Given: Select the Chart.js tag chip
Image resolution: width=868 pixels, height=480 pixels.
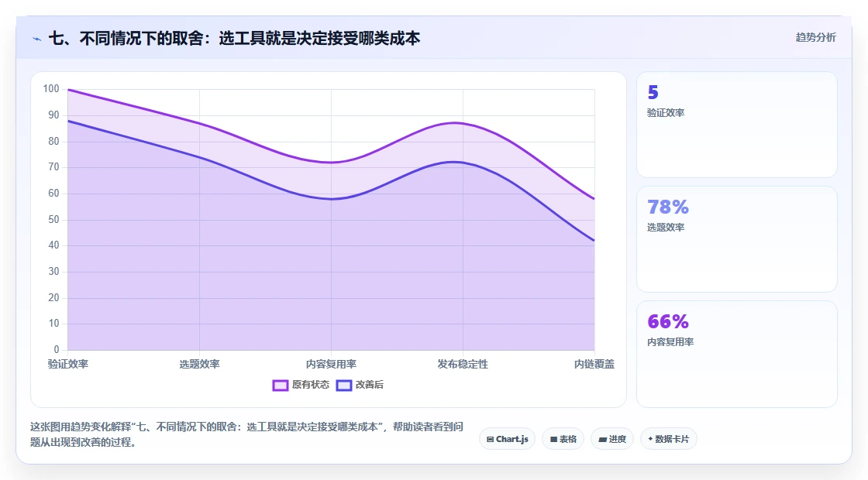Looking at the screenshot, I should [x=507, y=439].
